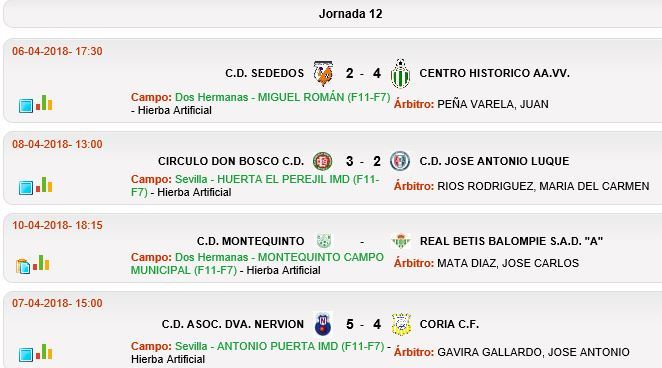The image size is (662, 368).
Task: Click team name C.D. JOSE ANTONIO LUQUE
Action: pos(494,161)
